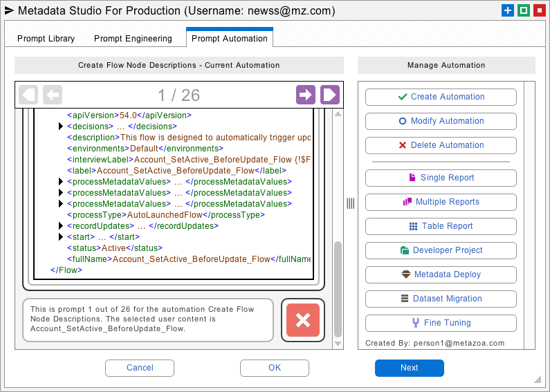Viewport: 550px width, 392px height.
Task: Open Fine Tuning
Action: coord(441,323)
